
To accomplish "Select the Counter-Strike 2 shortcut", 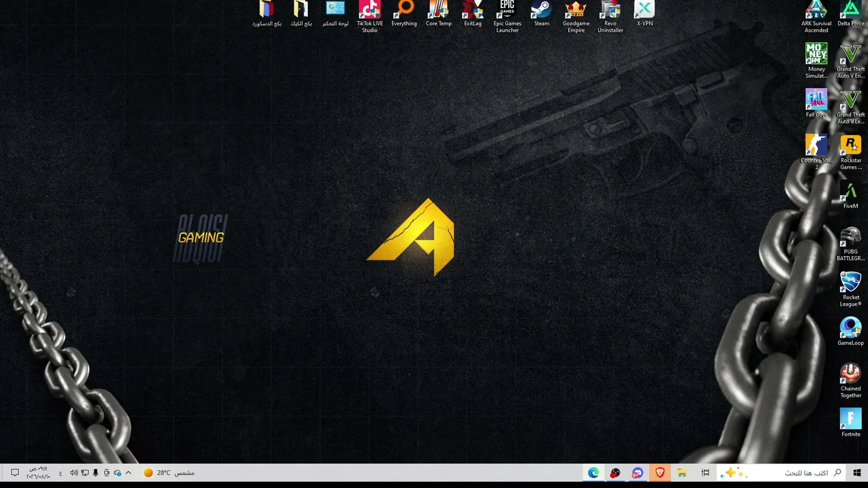I will [816, 152].
